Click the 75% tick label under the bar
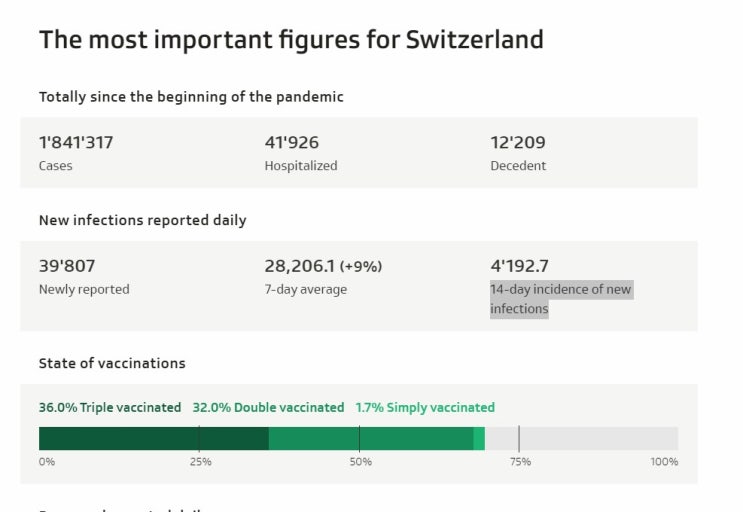The image size is (743, 512). (x=520, y=462)
